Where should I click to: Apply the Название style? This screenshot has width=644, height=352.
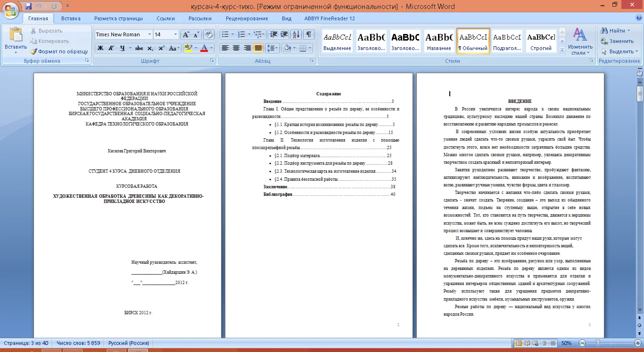point(439,41)
